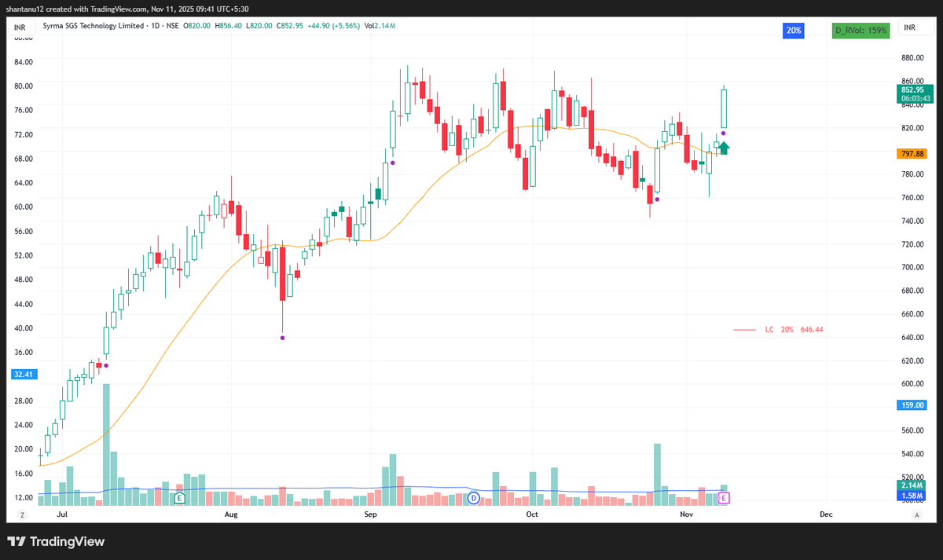The height and width of the screenshot is (560, 943).
Task: Click the blue 159.00 scale label
Action: pyautogui.click(x=912, y=405)
